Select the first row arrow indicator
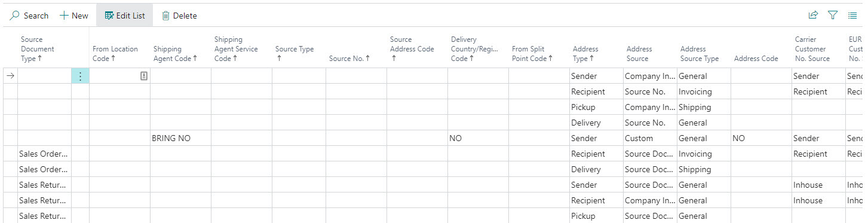Image resolution: width=868 pixels, height=223 pixels. 10,76
